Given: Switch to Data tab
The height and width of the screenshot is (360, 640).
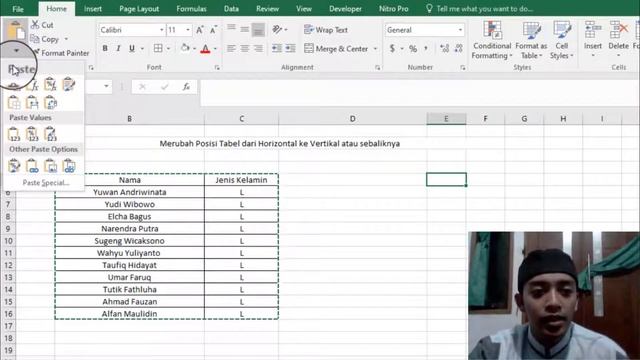Looking at the screenshot, I should 231,9.
